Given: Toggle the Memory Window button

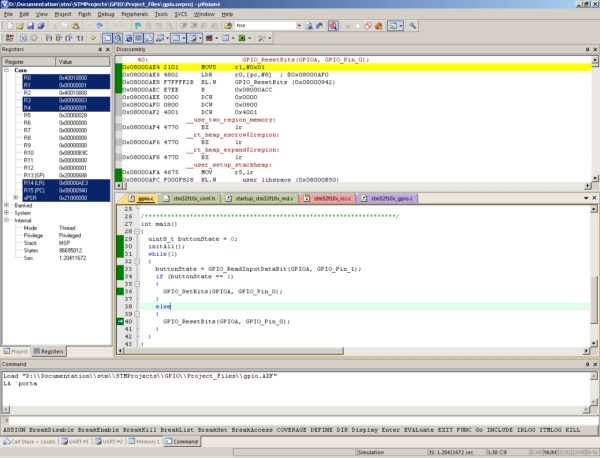Looking at the screenshot, I should (176, 38).
